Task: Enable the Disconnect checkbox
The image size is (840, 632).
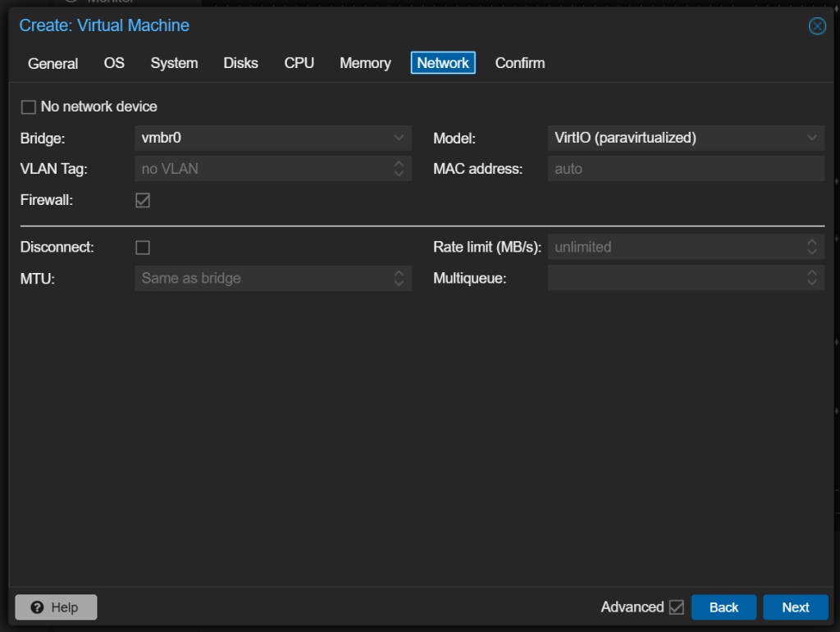Action: pos(143,248)
